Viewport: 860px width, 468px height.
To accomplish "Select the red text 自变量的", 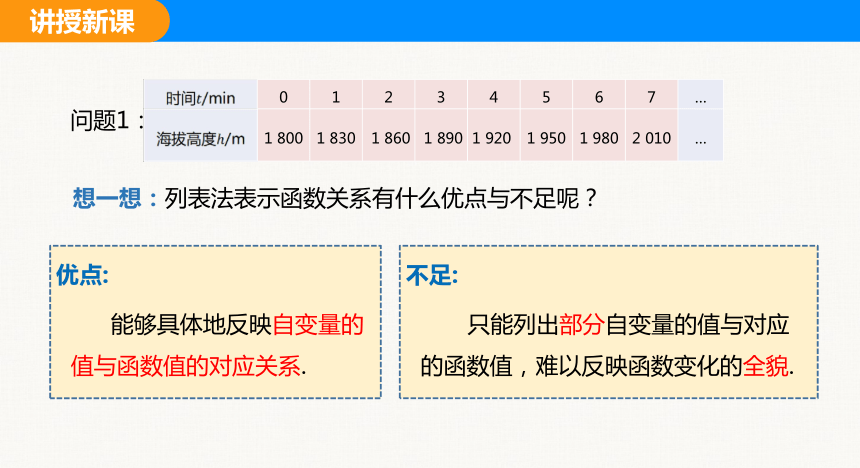I will coord(318,324).
